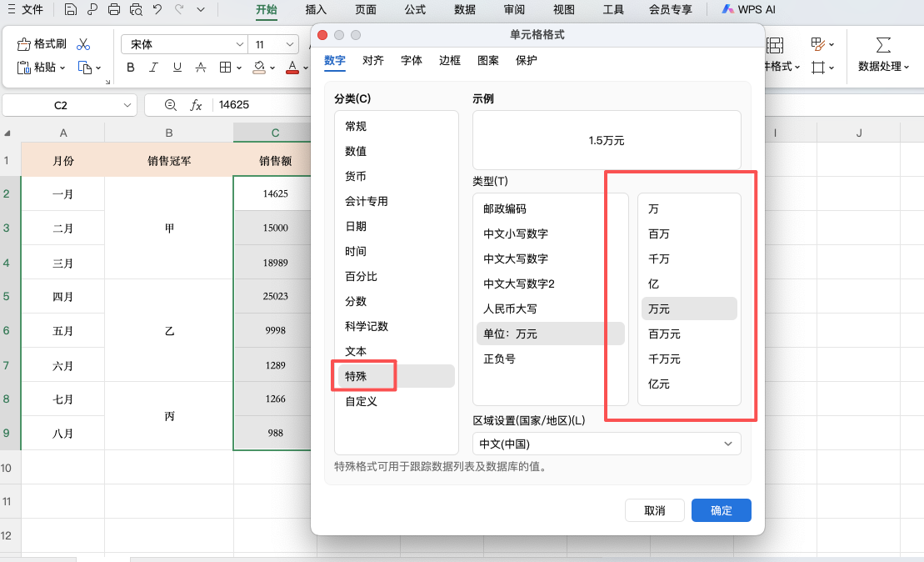Toggle Bold formatting
924x562 pixels.
point(130,68)
